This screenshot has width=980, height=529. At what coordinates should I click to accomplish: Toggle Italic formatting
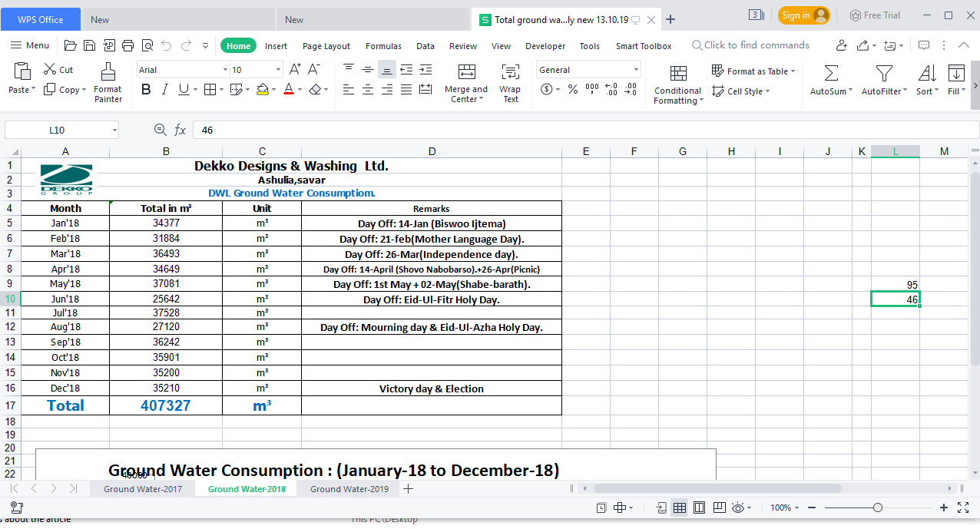coord(164,90)
